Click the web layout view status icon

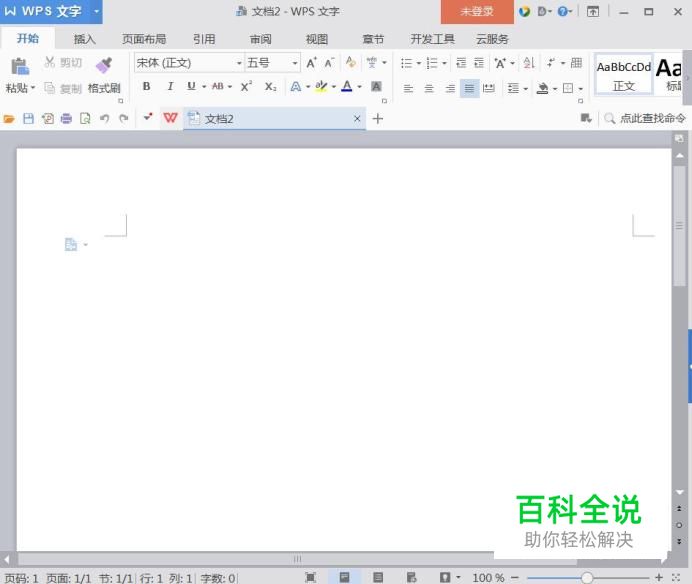coord(411,577)
